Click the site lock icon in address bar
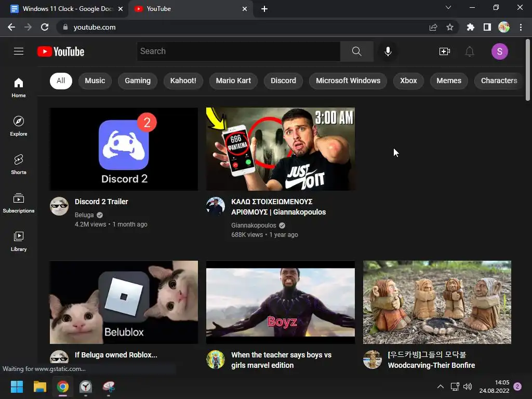Viewport: 532px width, 399px height. pos(65,27)
